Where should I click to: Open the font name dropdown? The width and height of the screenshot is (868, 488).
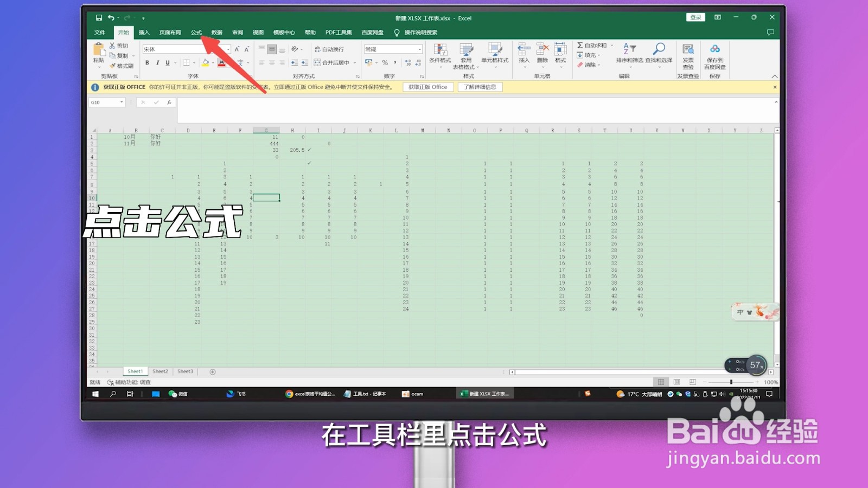(228, 49)
